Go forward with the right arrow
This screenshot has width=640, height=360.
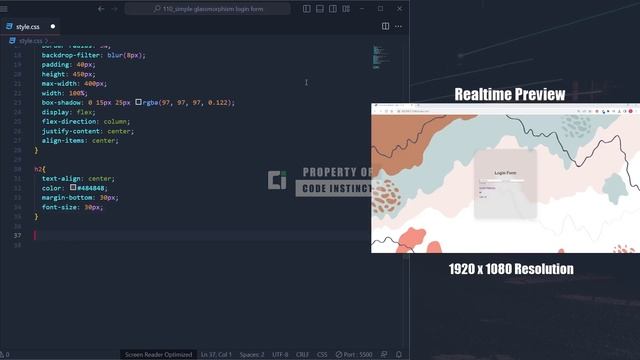115,9
